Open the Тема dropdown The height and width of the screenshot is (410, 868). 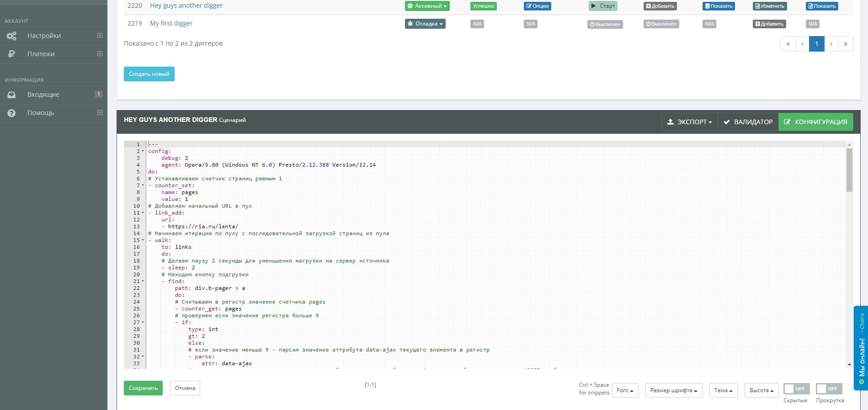[724, 390]
